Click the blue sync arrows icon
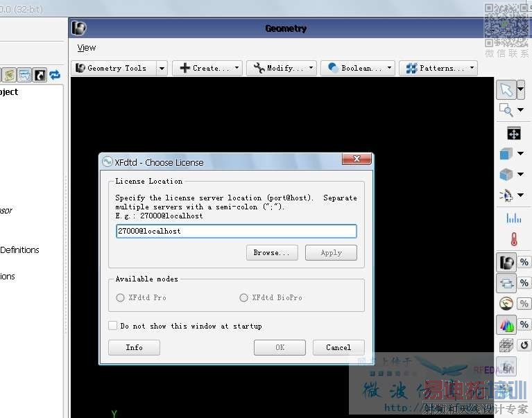 pos(55,75)
